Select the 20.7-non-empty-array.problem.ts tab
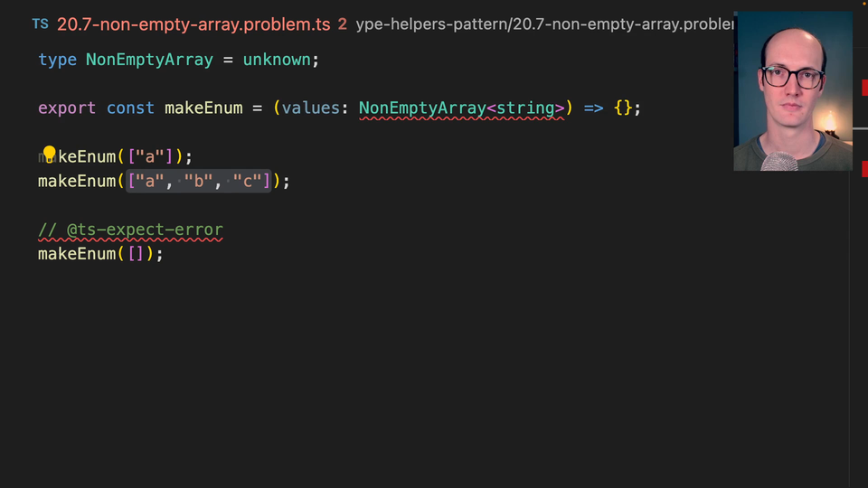This screenshot has height=488, width=868. click(193, 24)
